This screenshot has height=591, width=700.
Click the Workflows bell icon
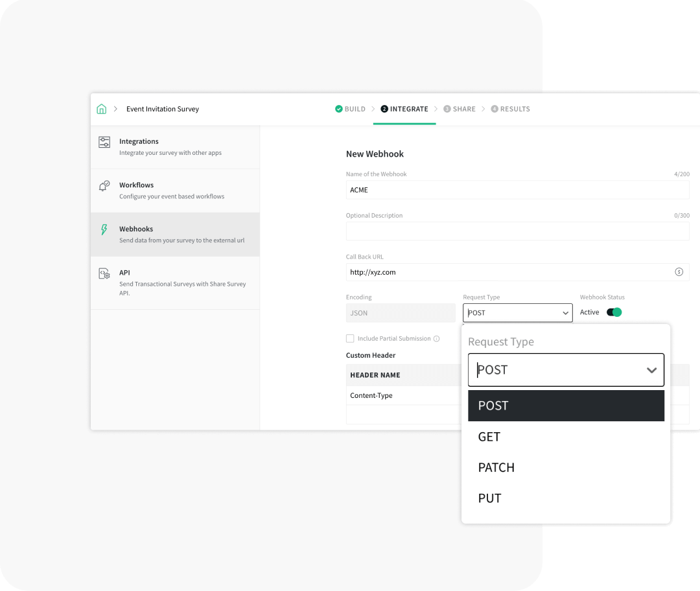tap(104, 186)
